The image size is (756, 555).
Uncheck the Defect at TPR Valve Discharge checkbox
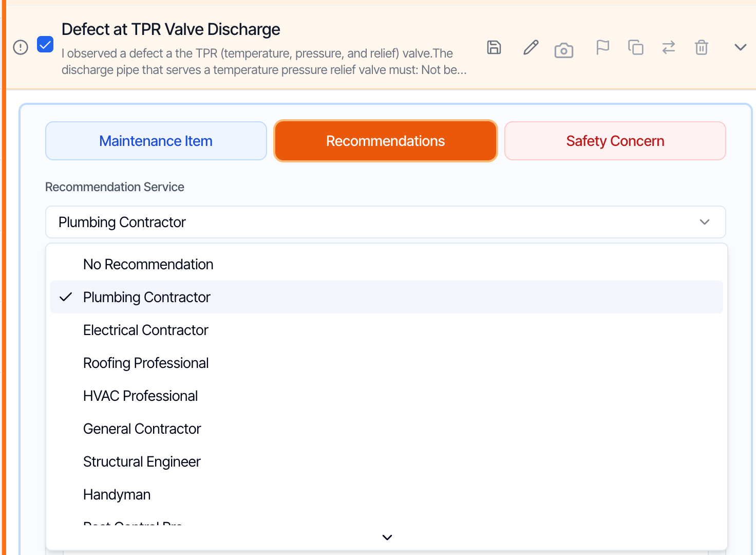point(45,45)
